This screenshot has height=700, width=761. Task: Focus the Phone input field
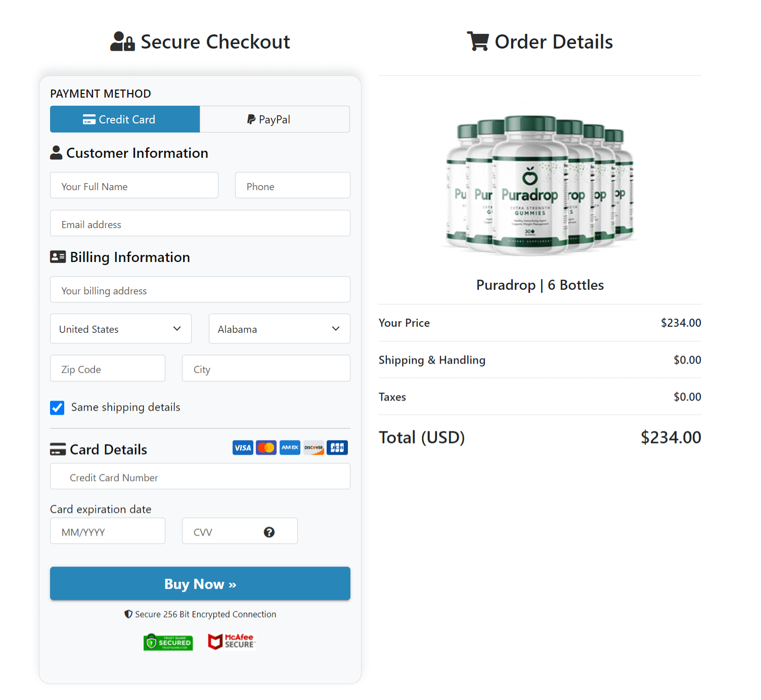pyautogui.click(x=292, y=185)
